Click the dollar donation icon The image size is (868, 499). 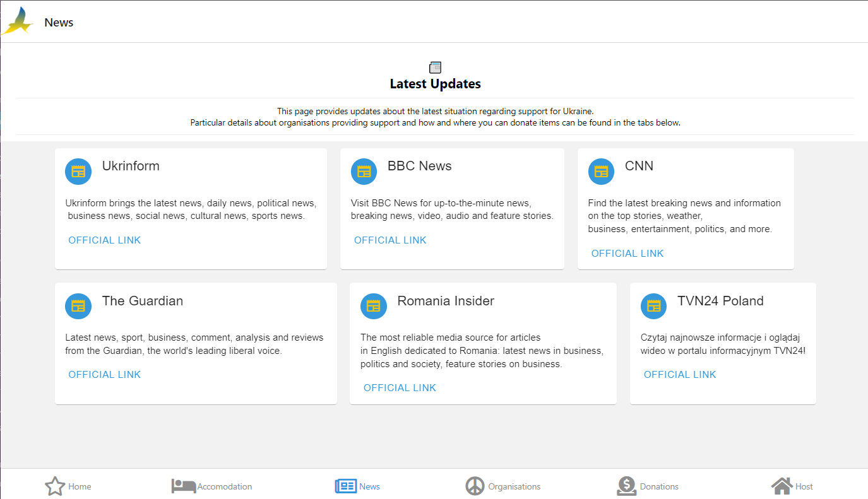tap(626, 486)
